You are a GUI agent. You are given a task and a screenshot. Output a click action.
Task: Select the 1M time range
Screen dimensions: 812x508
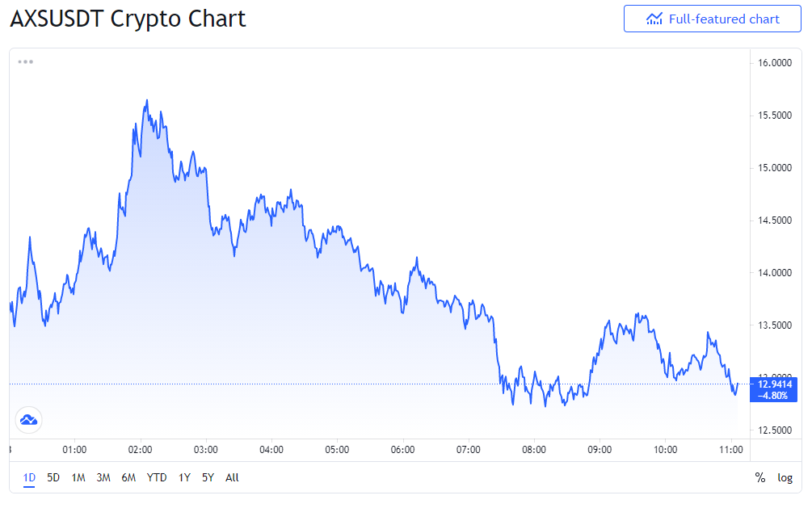click(78, 477)
